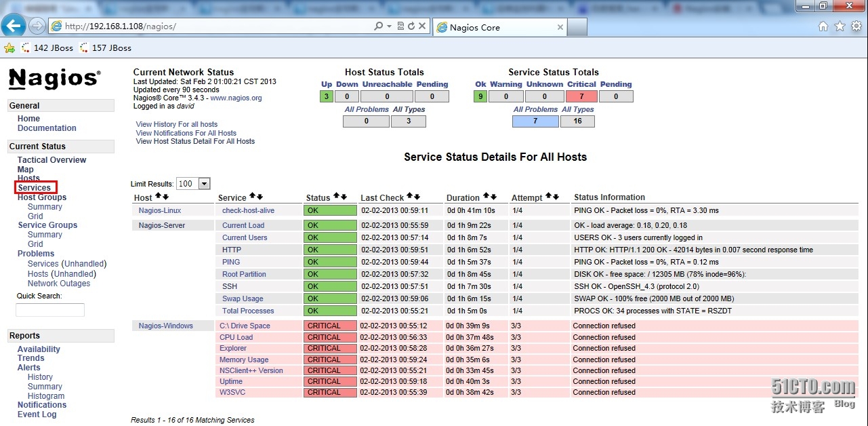Open the CPU Load service link
The image size is (868, 426).
pos(236,337)
